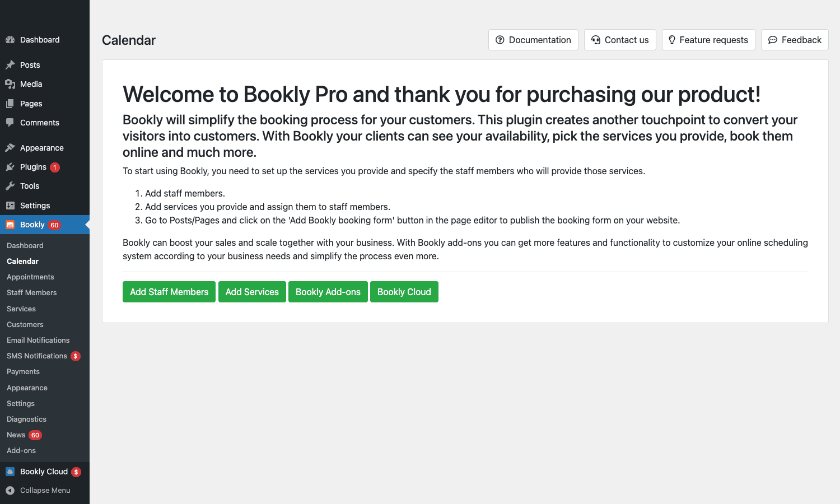Click the green Add Staff Members button
This screenshot has height=504, width=840.
169,292
